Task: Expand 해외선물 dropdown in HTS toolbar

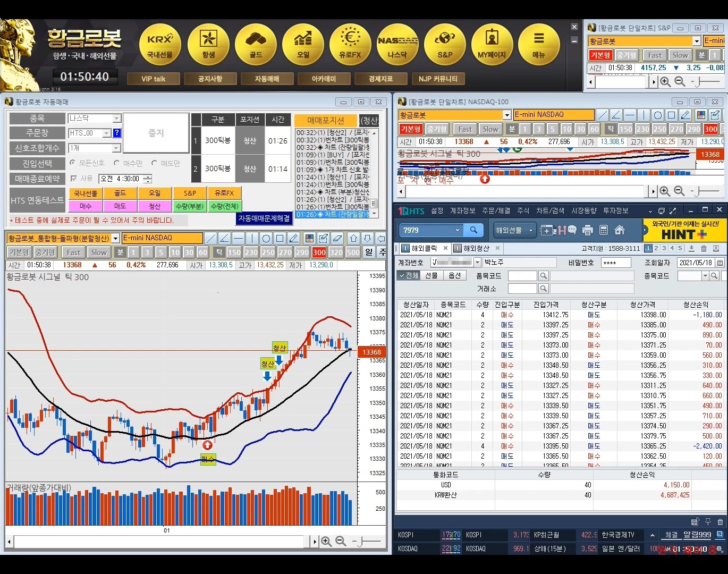Action: coord(530,230)
